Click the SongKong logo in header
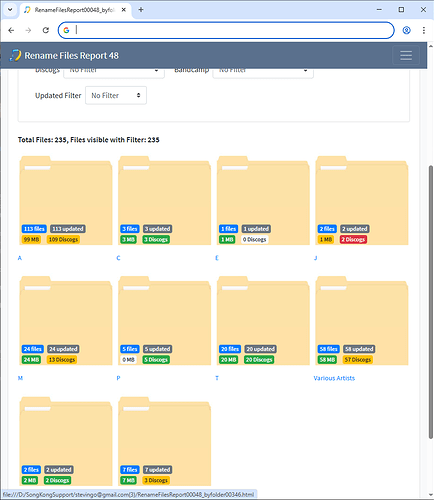The height and width of the screenshot is (500, 434). [x=15, y=55]
